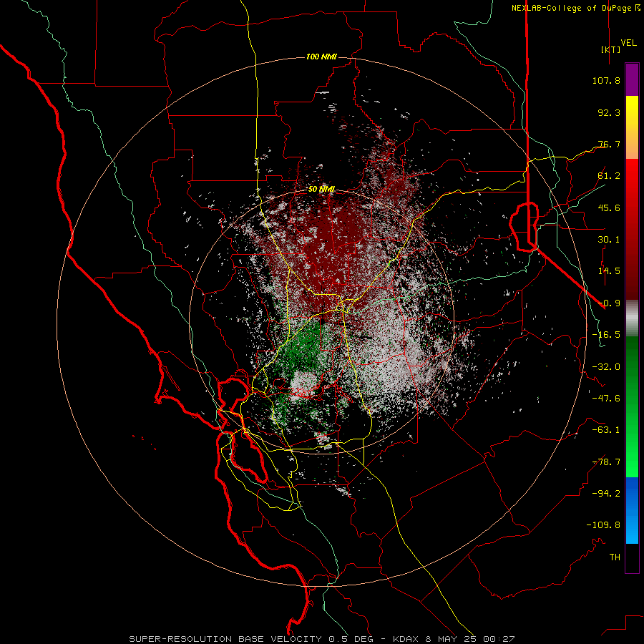
Task: Click the VEL legend heading
Action: point(629,43)
